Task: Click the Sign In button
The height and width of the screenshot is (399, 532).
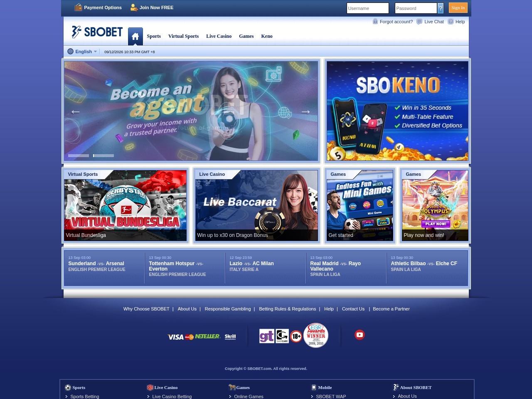Action: [x=458, y=8]
